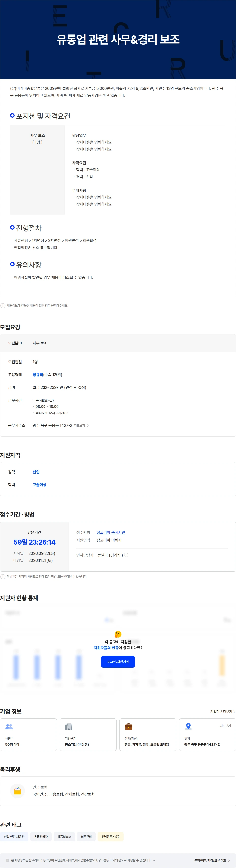Click 국민연금, 고용보험, 산재보험, 건강보험 text

[64, 794]
